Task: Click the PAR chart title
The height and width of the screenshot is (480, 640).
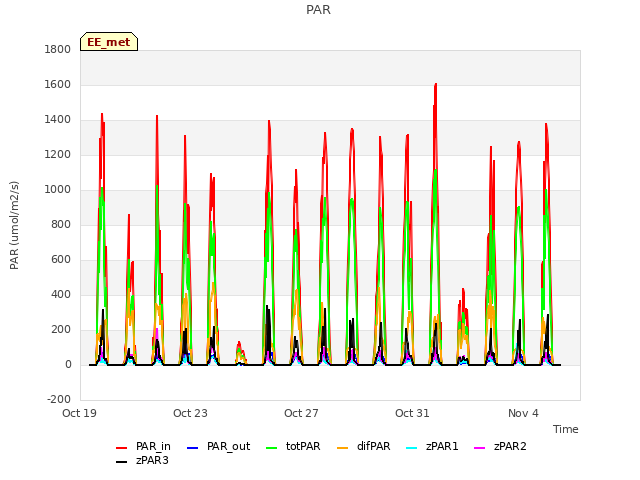Action: click(x=318, y=10)
